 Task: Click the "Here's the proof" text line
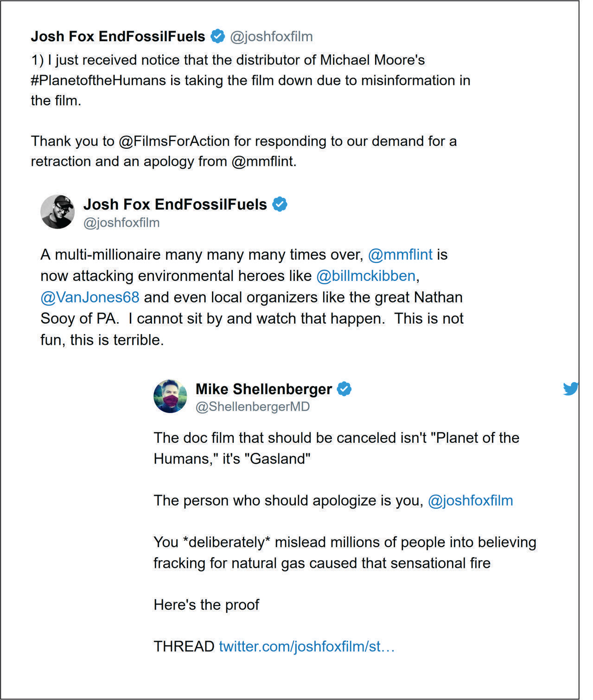click(206, 605)
